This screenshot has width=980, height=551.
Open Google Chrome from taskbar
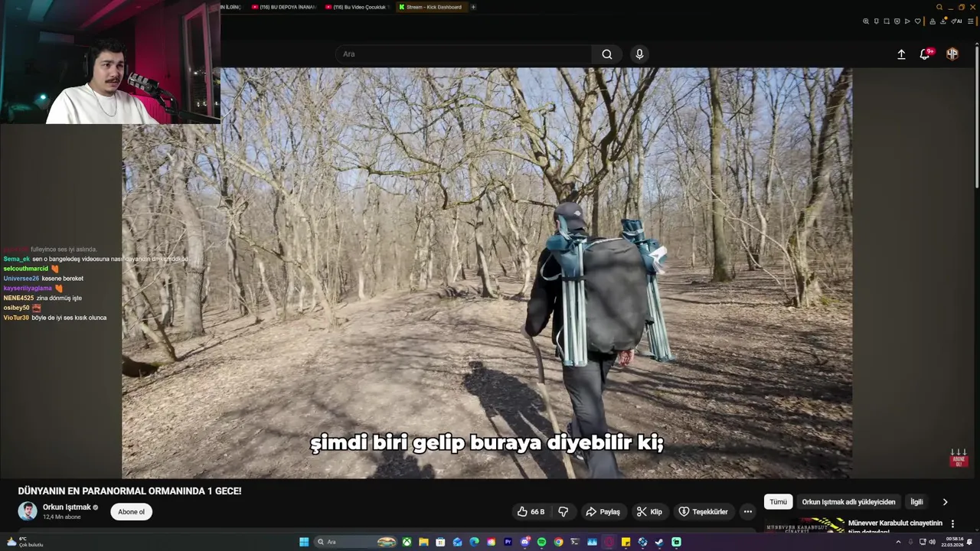[558, 542]
